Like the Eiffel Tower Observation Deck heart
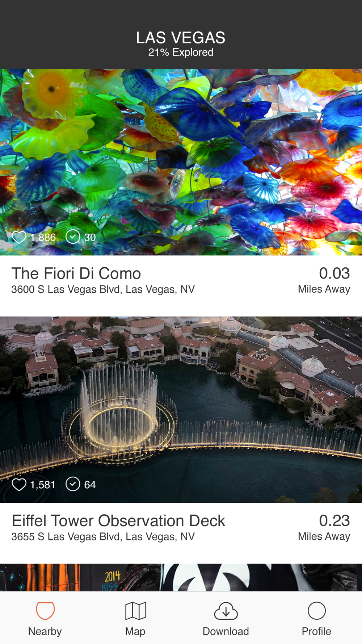The height and width of the screenshot is (644, 362). (19, 485)
